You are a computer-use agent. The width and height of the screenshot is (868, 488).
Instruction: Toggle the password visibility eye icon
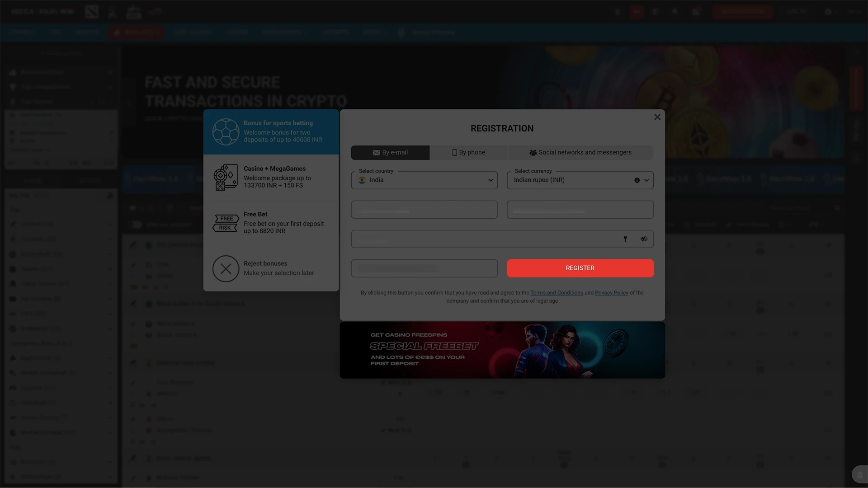pyautogui.click(x=644, y=239)
